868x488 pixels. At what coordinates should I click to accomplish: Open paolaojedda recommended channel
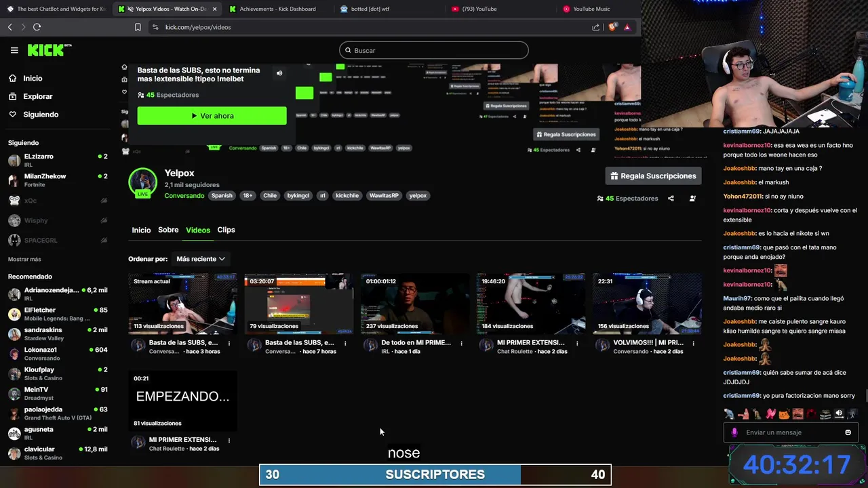[x=58, y=413]
